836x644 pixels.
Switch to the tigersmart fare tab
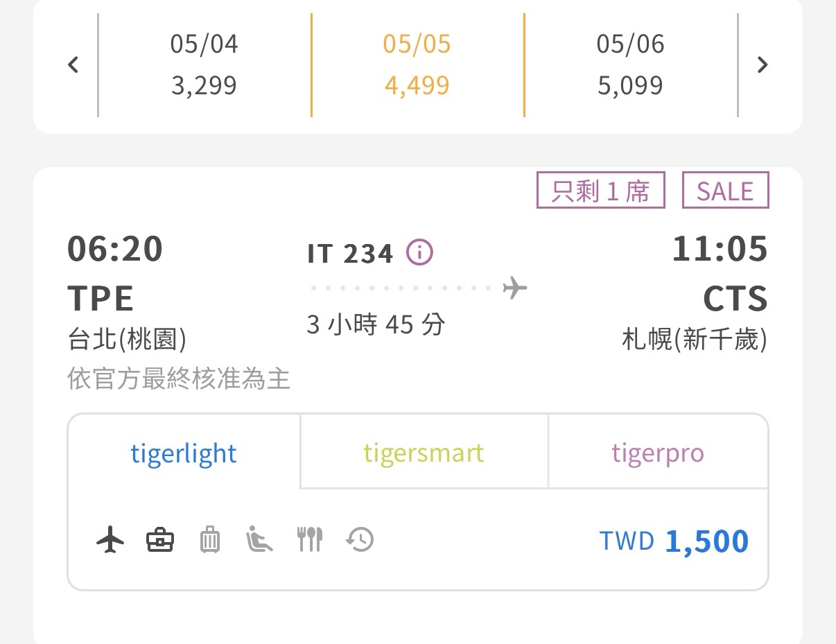(x=424, y=453)
